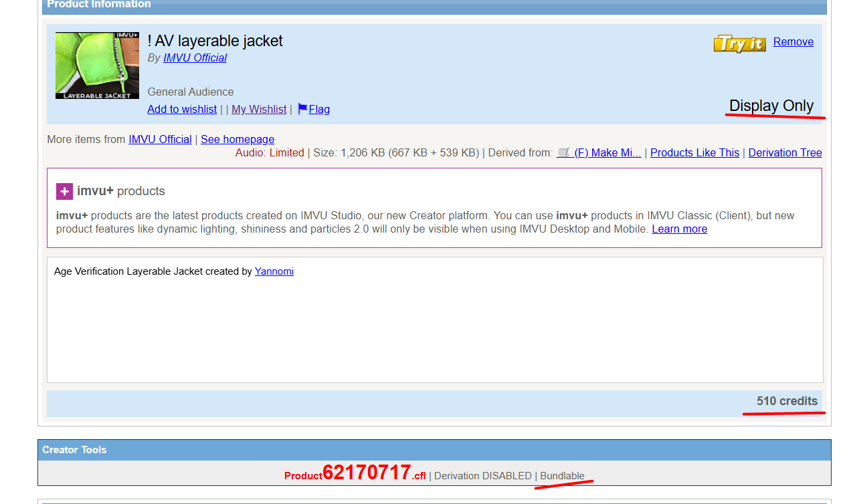Viewport: 857px width, 504px height.
Task: Click the Audio: Limited label
Action: point(270,152)
